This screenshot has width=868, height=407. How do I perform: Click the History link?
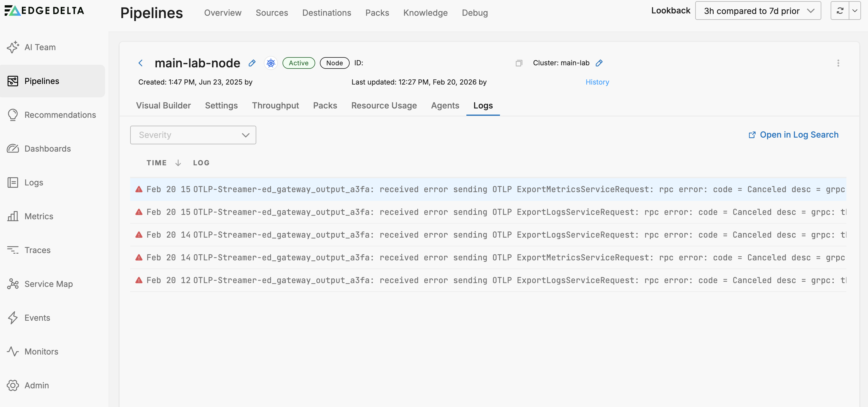[597, 82]
